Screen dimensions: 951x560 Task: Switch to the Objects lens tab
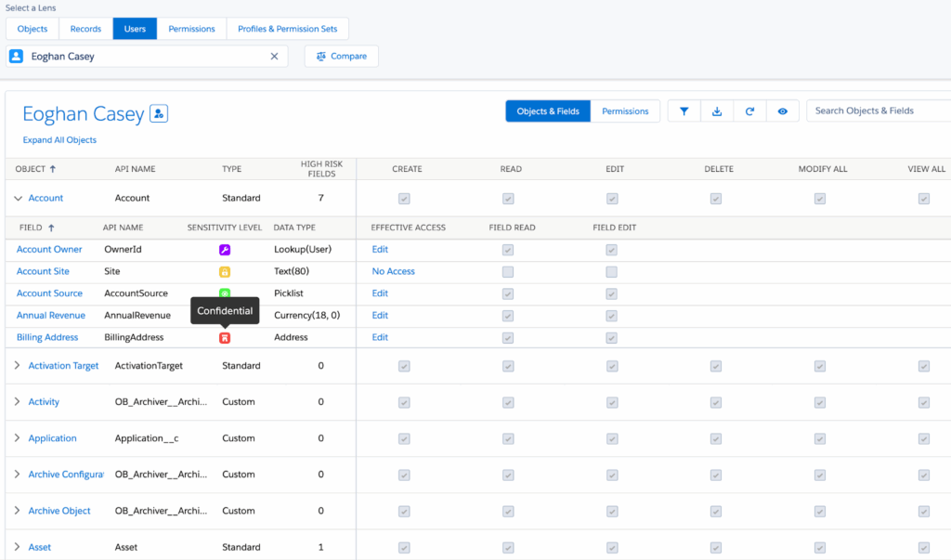coord(33,29)
